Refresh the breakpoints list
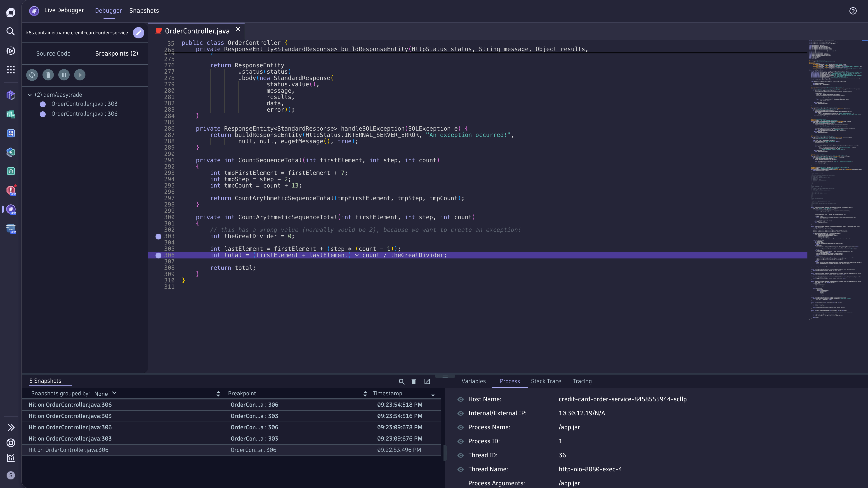The height and width of the screenshot is (488, 868). (x=32, y=75)
